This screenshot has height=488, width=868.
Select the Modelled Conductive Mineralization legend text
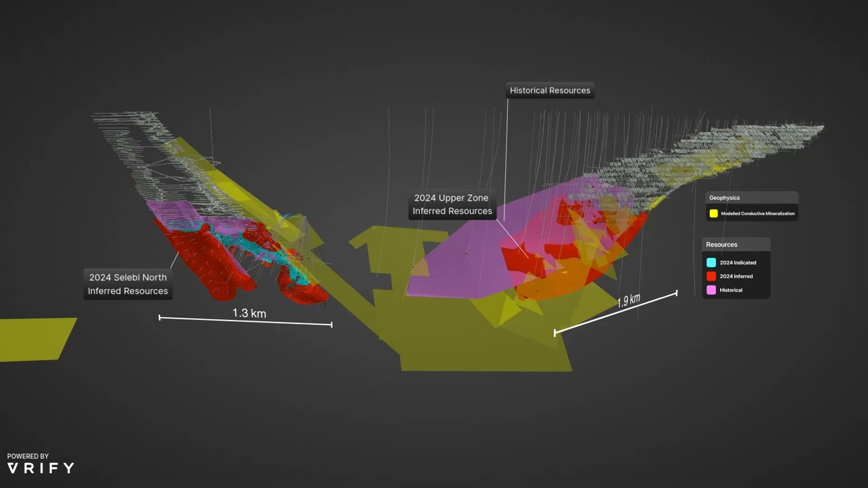pos(757,213)
